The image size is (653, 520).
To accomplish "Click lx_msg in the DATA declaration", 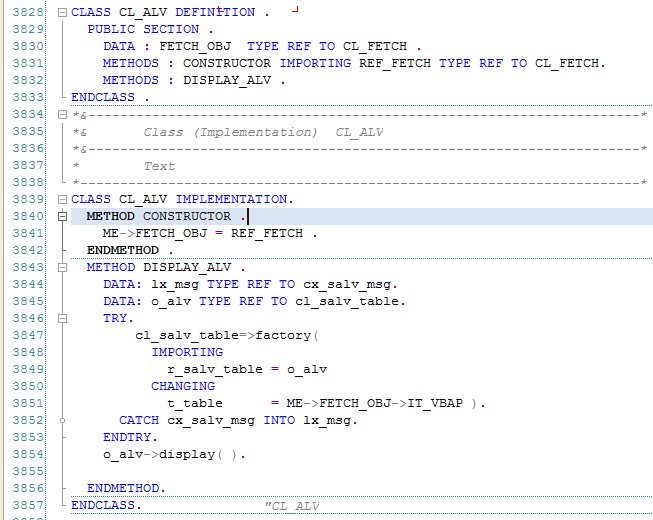I will pos(175,285).
